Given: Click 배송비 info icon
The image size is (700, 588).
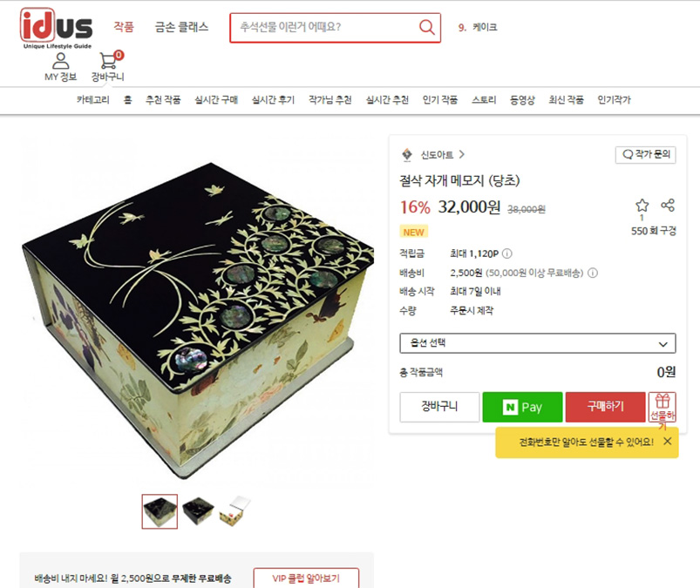Looking at the screenshot, I should point(593,273).
